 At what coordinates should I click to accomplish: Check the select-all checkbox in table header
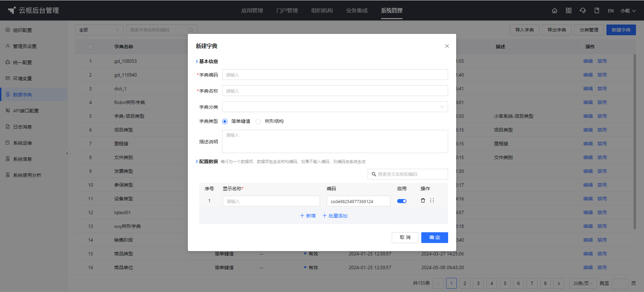coord(91,47)
